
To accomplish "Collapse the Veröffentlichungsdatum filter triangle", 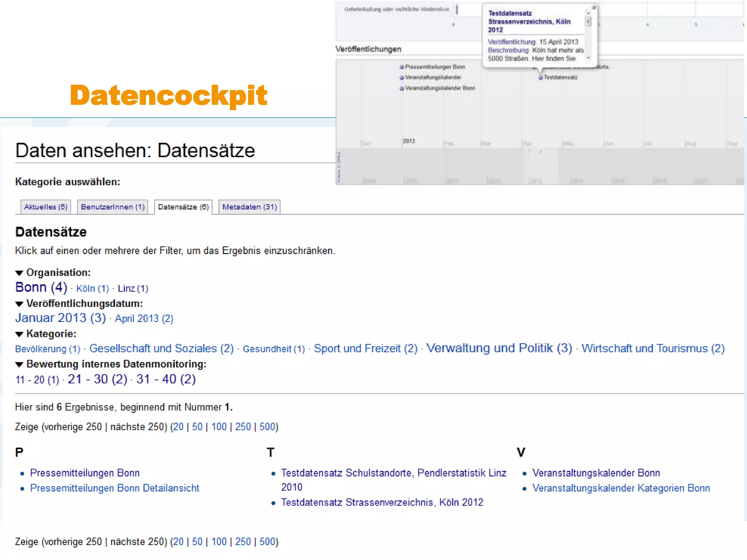I will coord(20,304).
